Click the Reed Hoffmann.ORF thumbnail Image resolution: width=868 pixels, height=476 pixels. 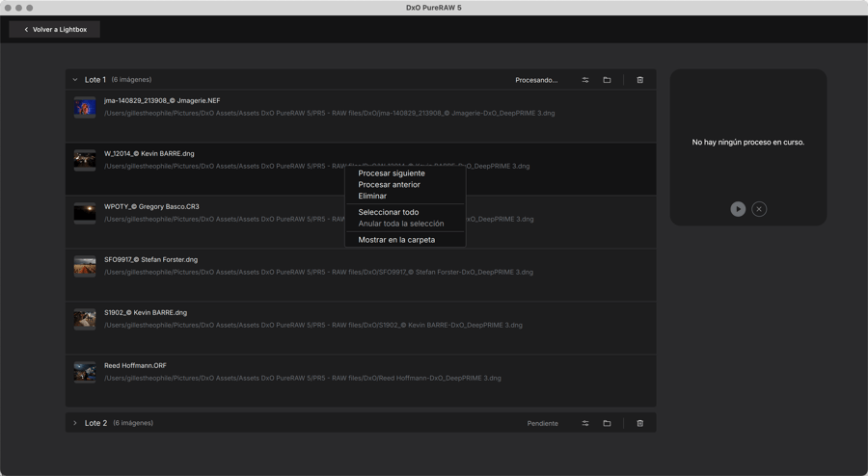click(85, 372)
